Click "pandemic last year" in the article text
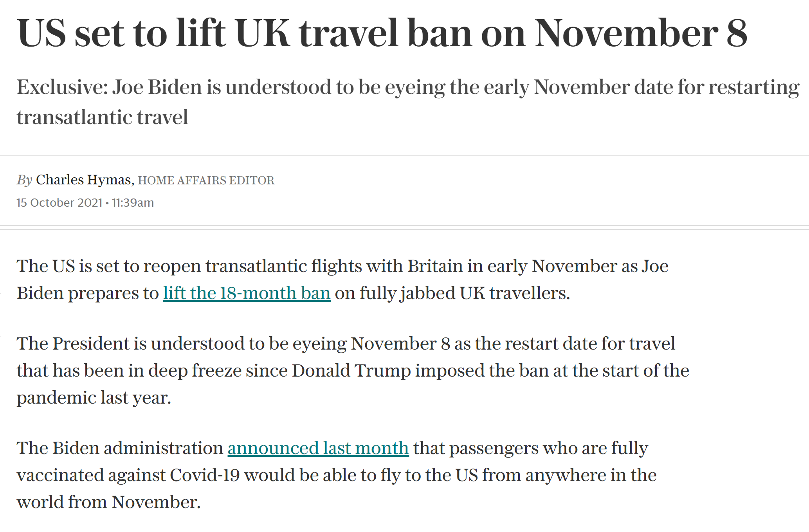Viewport: 809px width, 532px height. point(93,398)
